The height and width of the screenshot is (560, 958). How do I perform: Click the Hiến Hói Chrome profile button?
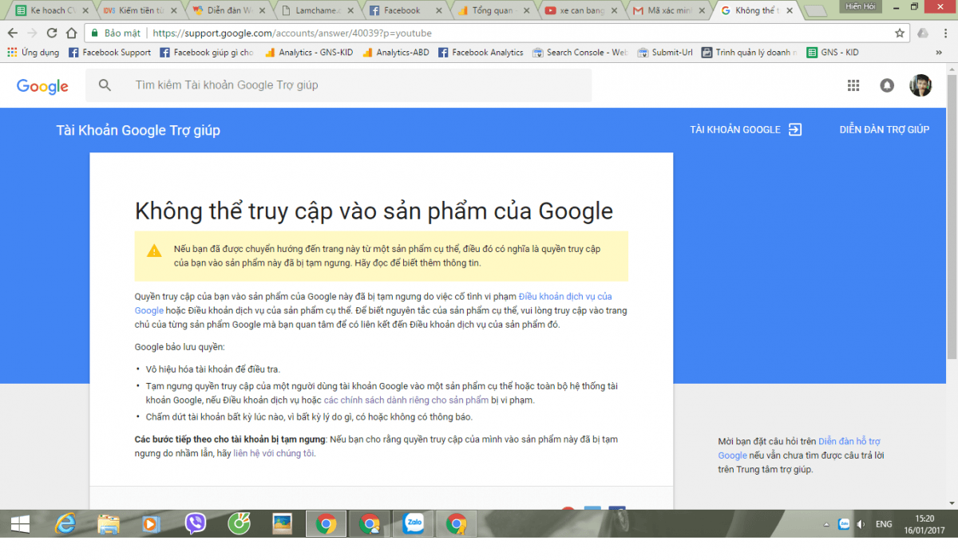tap(860, 6)
